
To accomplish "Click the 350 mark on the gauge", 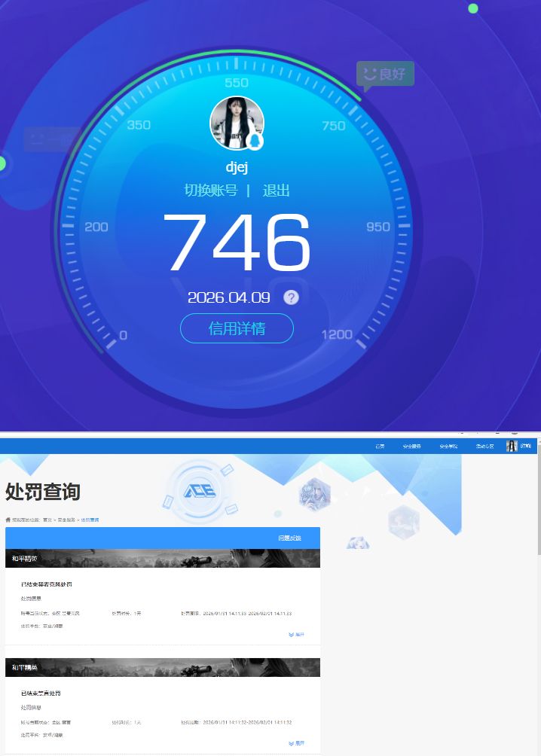I will [x=139, y=125].
